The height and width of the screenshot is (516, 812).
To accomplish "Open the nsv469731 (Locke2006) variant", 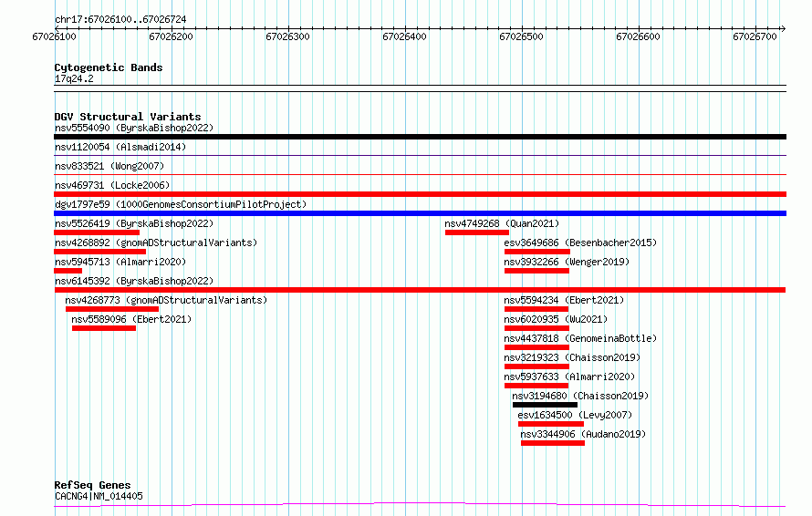I will 112,185.
